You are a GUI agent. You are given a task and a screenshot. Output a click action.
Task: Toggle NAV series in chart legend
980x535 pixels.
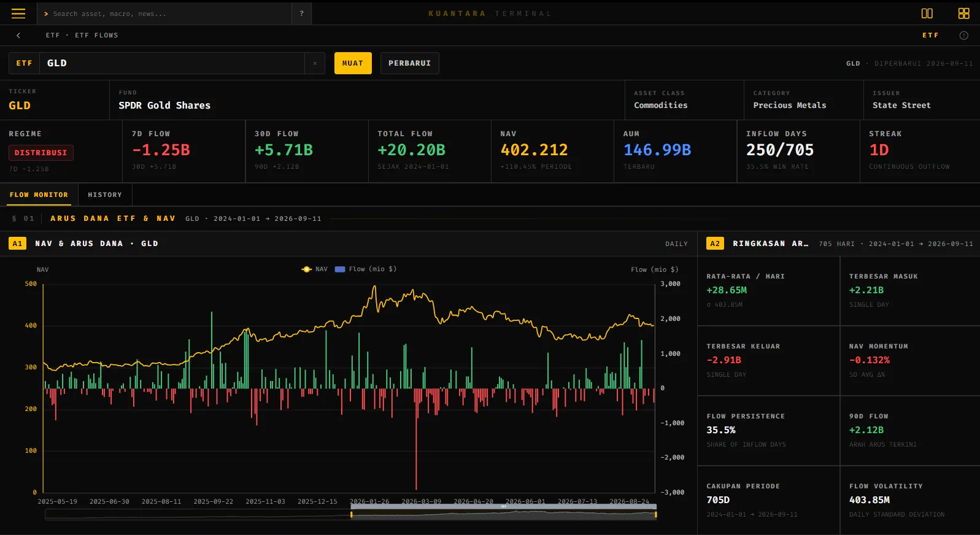coord(315,269)
